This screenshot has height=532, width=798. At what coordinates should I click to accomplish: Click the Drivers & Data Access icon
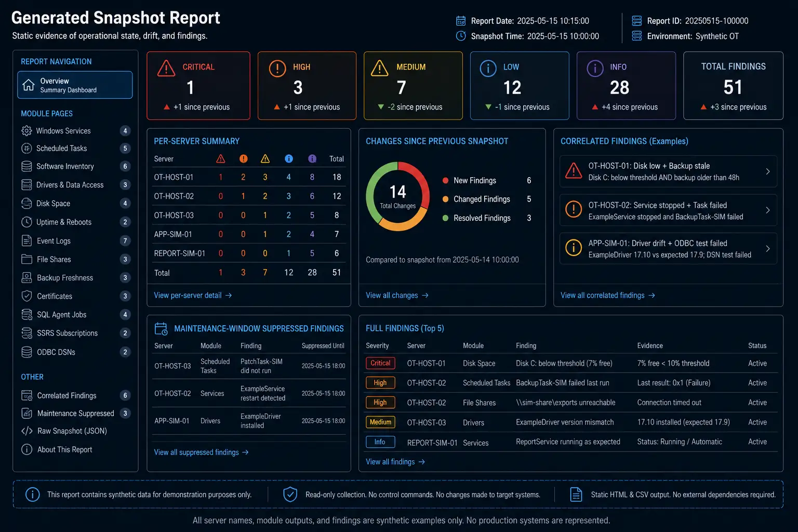[26, 185]
